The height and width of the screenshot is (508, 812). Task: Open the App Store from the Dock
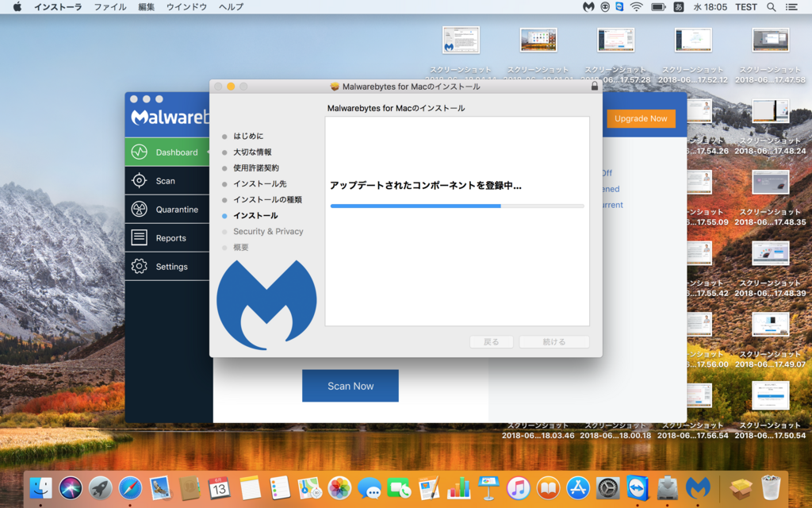(578, 488)
